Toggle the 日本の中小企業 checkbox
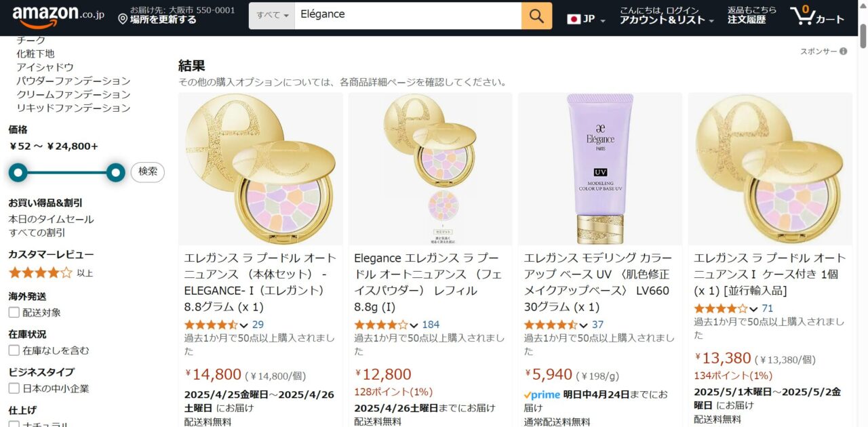This screenshot has width=868, height=427. (14, 388)
